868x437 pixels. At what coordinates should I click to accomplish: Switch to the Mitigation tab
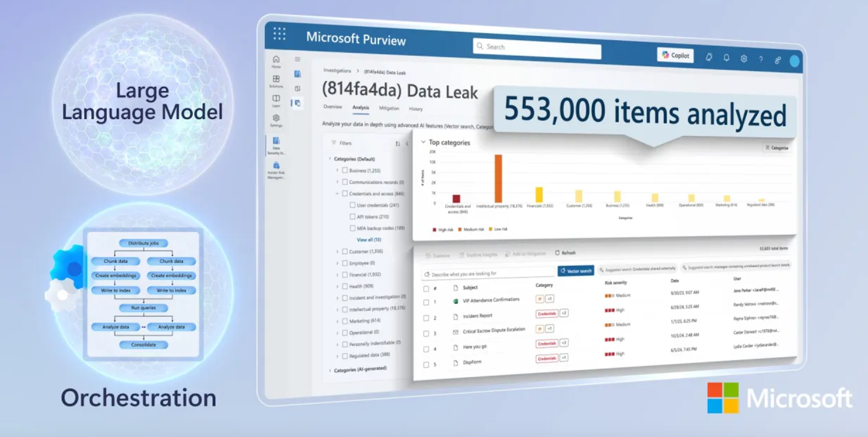click(x=389, y=108)
